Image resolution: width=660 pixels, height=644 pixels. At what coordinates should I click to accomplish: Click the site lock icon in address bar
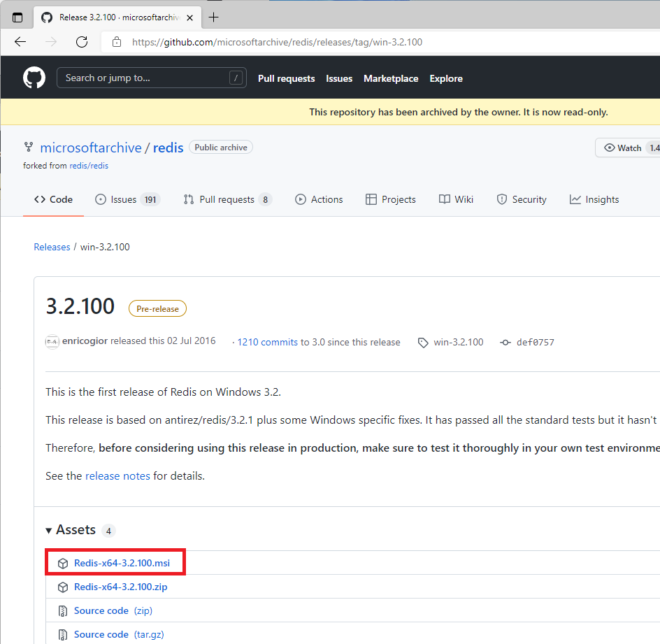tap(117, 42)
